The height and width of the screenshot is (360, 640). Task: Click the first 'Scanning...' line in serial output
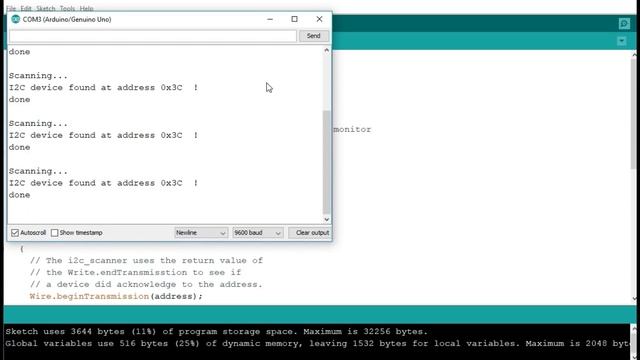point(38,76)
